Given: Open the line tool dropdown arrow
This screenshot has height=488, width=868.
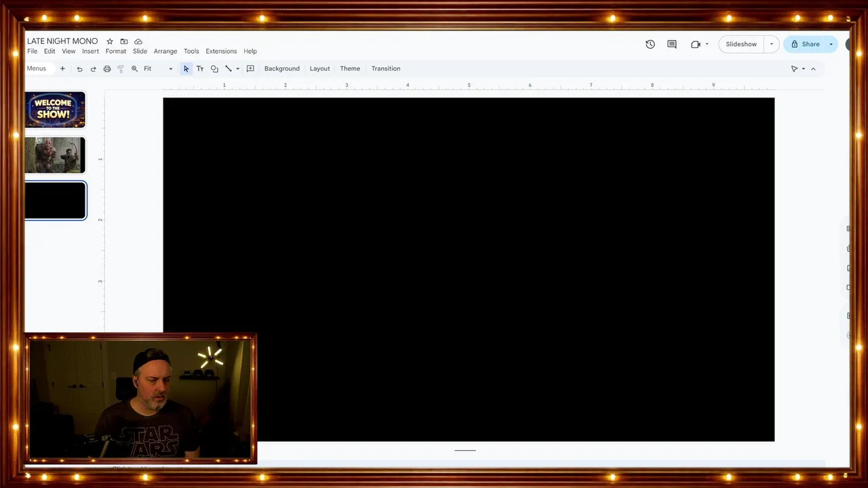Looking at the screenshot, I should pos(237,68).
